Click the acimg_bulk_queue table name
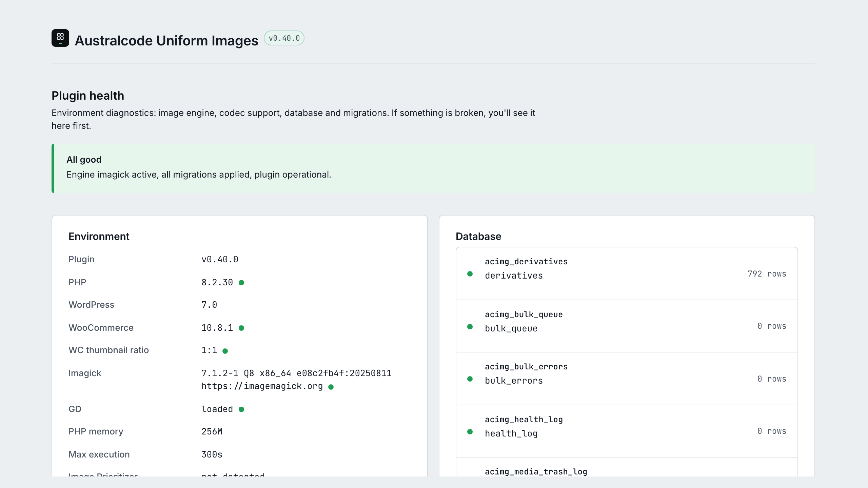 (x=524, y=314)
